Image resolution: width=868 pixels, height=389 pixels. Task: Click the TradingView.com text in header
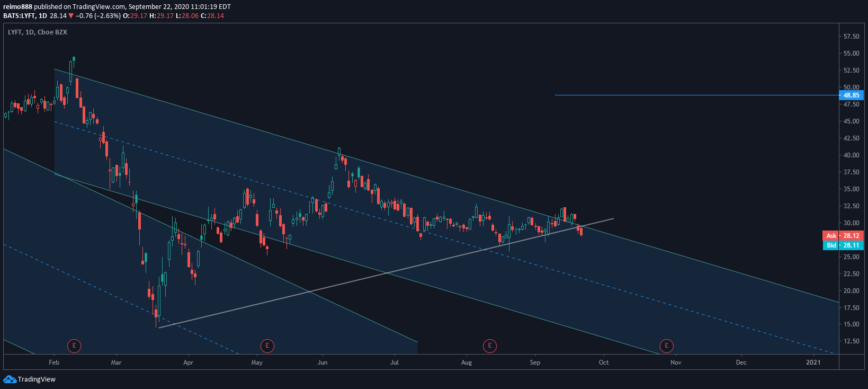(101, 7)
